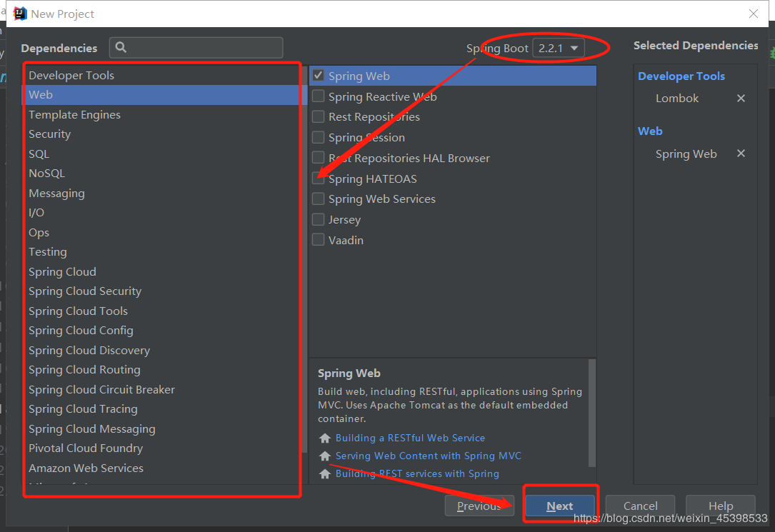
Task: Select Spring Cloud Discovery category
Action: click(x=162, y=350)
